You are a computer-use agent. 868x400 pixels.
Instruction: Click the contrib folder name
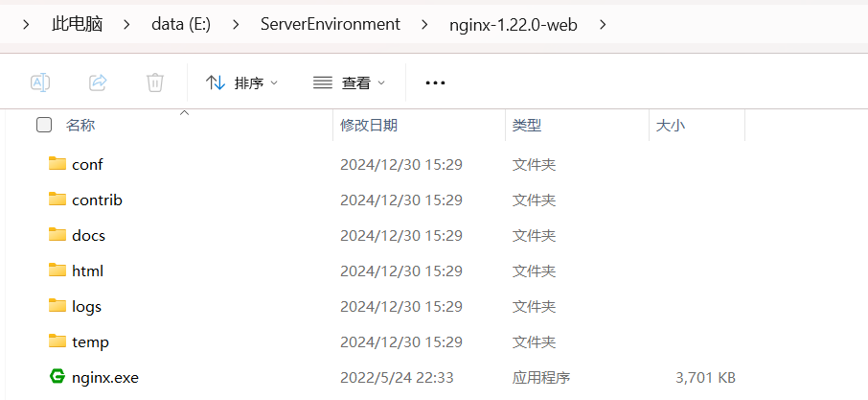coord(98,200)
